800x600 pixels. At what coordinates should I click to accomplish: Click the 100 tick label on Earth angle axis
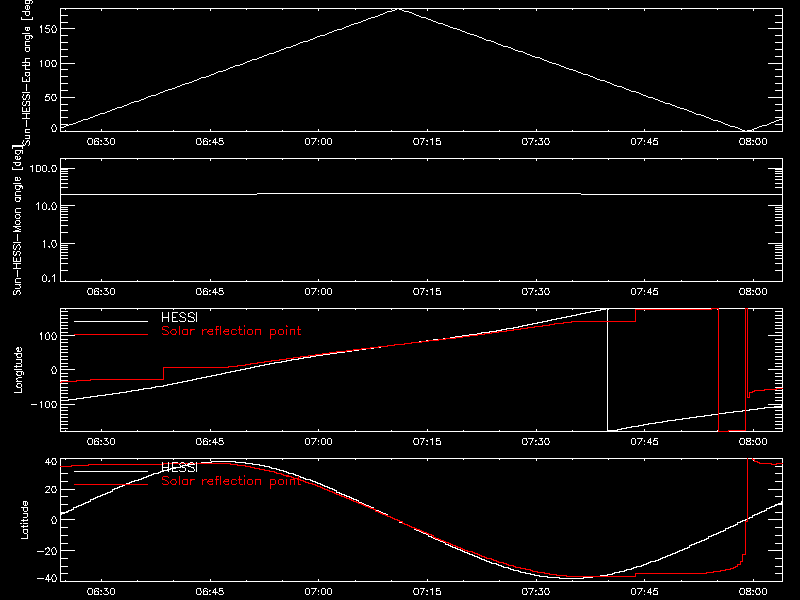pos(48,64)
